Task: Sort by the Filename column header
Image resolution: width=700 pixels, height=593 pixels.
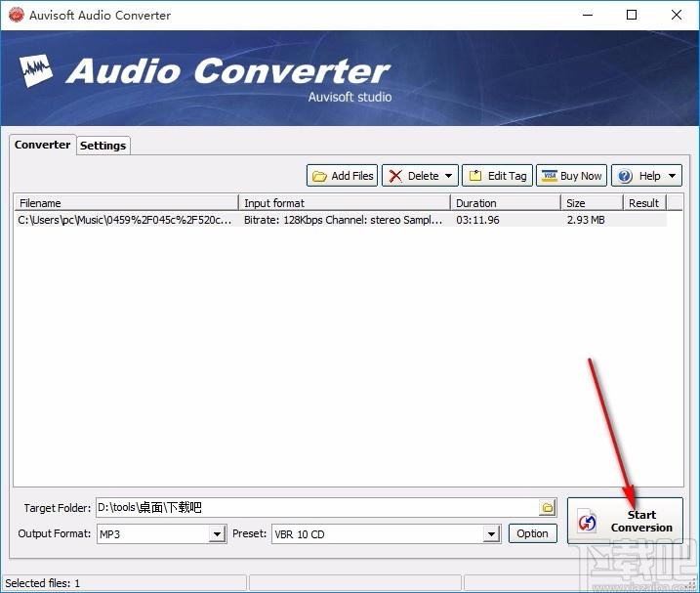Action: 127,203
